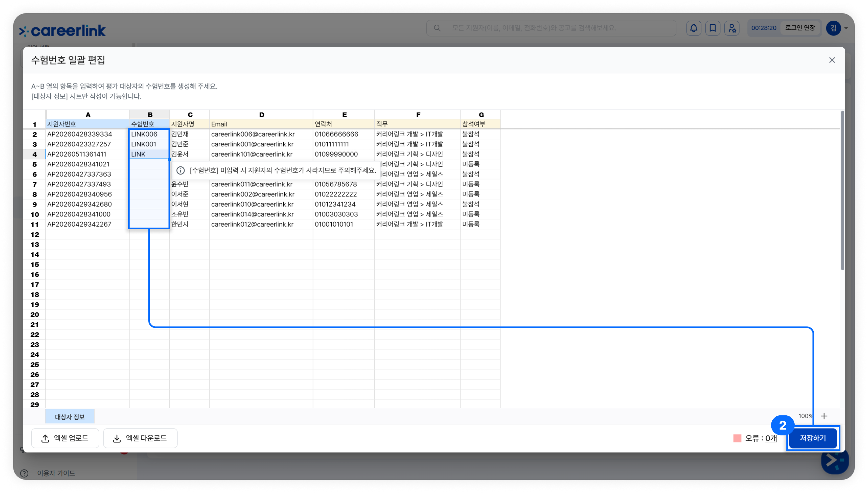Viewport: 868px width, 493px height.
Task: Click the cell containing LINK006
Action: tap(149, 134)
